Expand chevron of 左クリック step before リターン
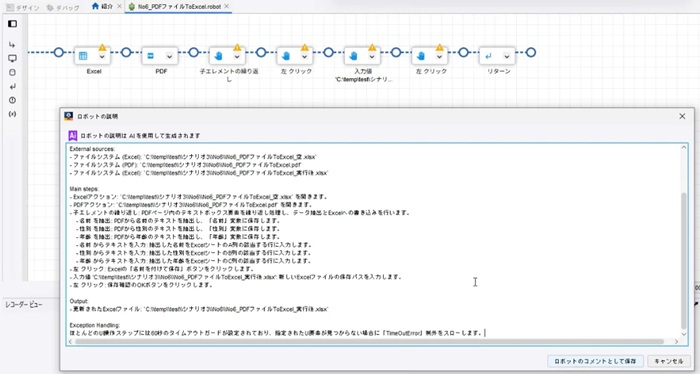The height and width of the screenshot is (374, 700). click(439, 57)
